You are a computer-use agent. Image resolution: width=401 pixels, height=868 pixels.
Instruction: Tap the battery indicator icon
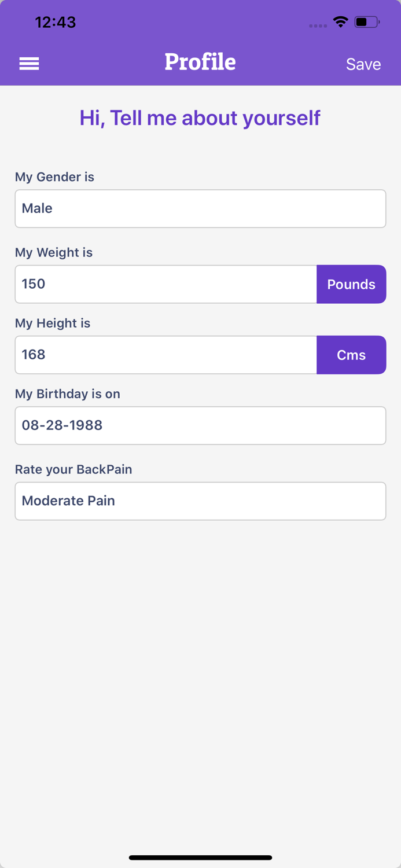click(x=367, y=22)
